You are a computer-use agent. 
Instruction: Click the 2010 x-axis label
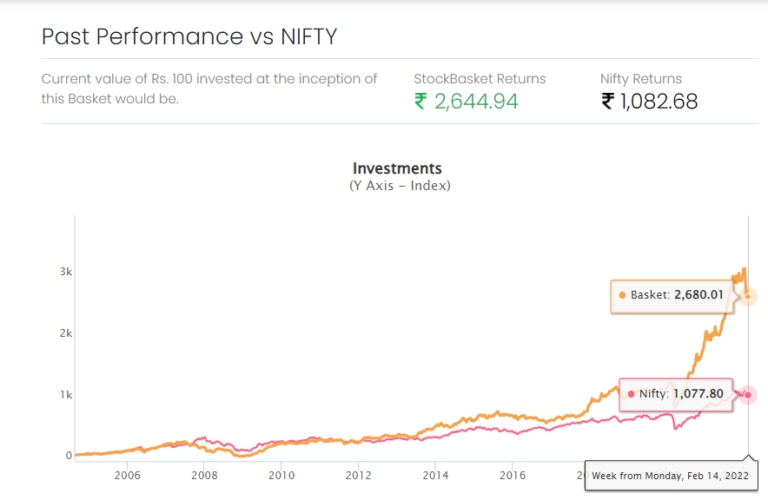coord(281,475)
